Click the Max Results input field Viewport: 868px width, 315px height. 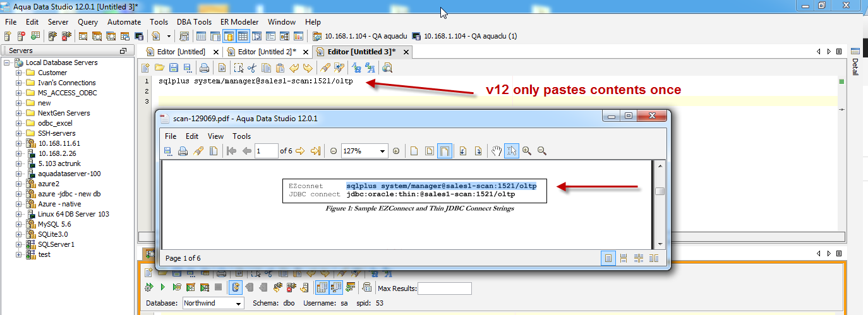(445, 288)
